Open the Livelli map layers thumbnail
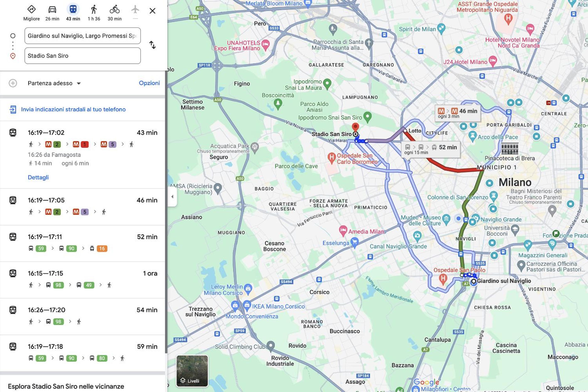 pyautogui.click(x=192, y=371)
